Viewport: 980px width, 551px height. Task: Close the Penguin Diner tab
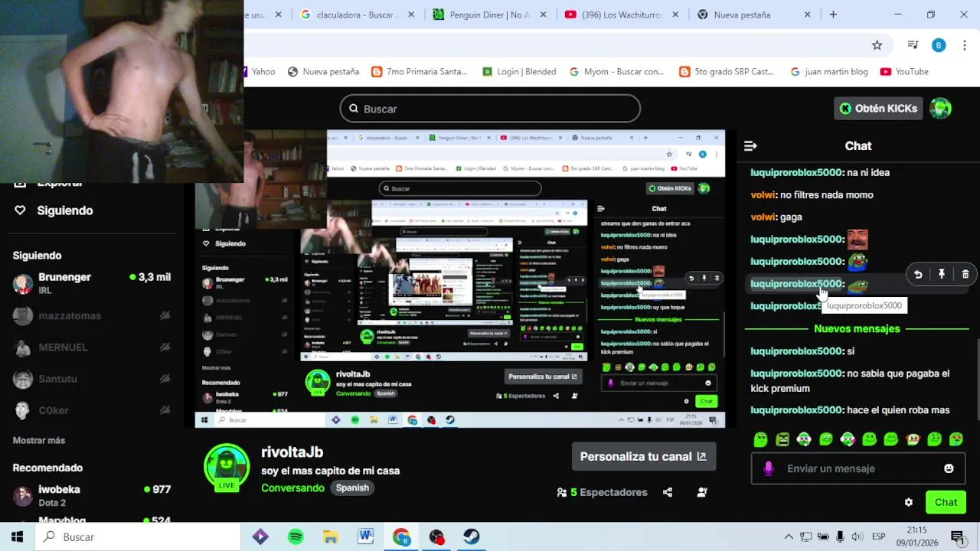[x=544, y=15]
